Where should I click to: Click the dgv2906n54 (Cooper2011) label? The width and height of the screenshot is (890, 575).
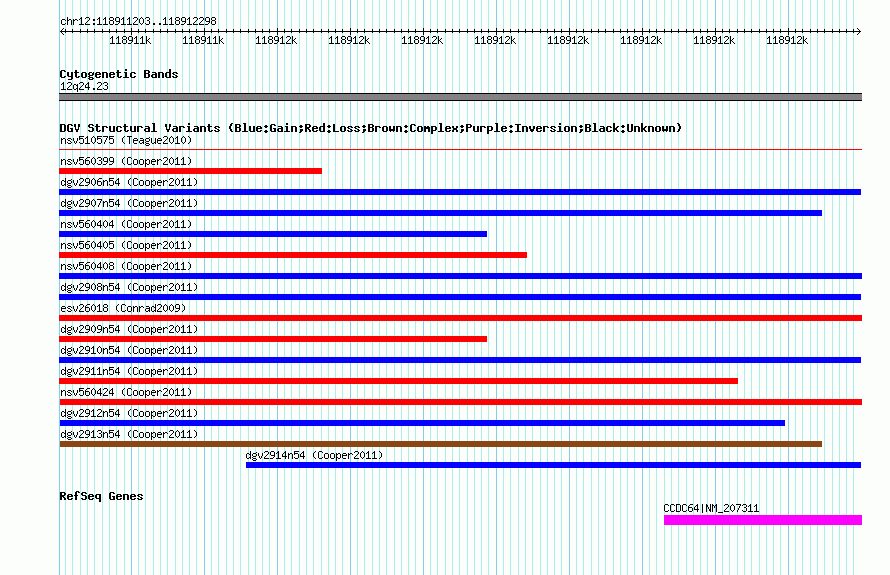pos(129,182)
